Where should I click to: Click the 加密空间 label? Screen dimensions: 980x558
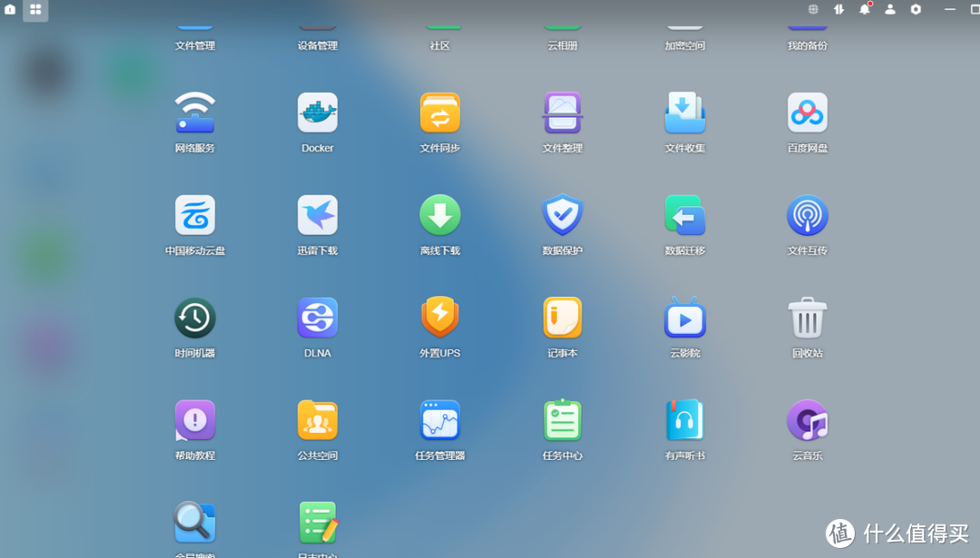pos(685,45)
